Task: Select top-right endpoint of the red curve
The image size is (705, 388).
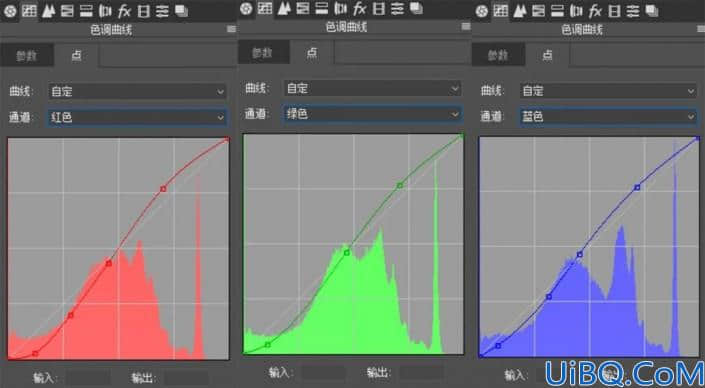Action: pos(227,140)
